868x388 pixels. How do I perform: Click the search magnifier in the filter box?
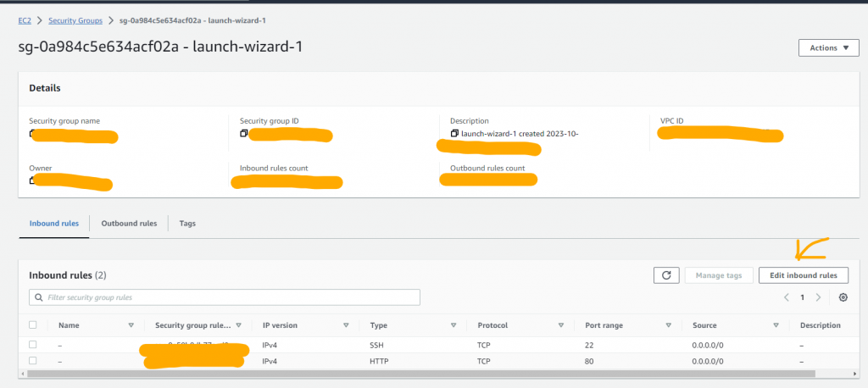click(39, 297)
